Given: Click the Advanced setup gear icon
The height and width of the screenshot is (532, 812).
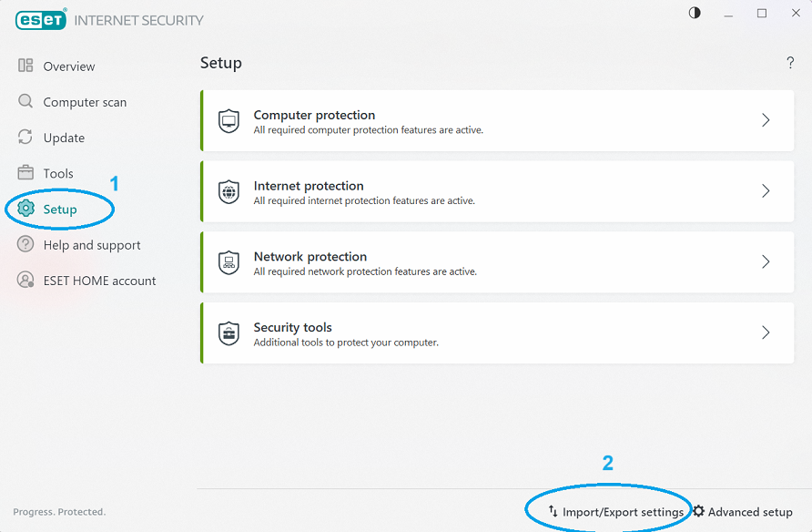Looking at the screenshot, I should click(x=699, y=512).
